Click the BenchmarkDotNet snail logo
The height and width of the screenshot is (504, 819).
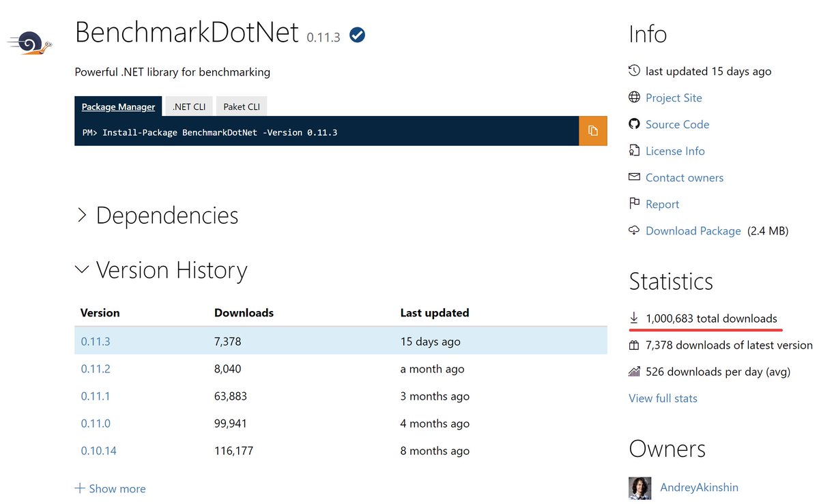(29, 44)
